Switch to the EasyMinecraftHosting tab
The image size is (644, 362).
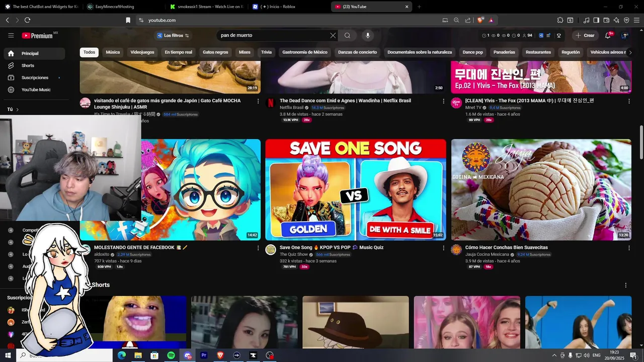tap(122, 7)
